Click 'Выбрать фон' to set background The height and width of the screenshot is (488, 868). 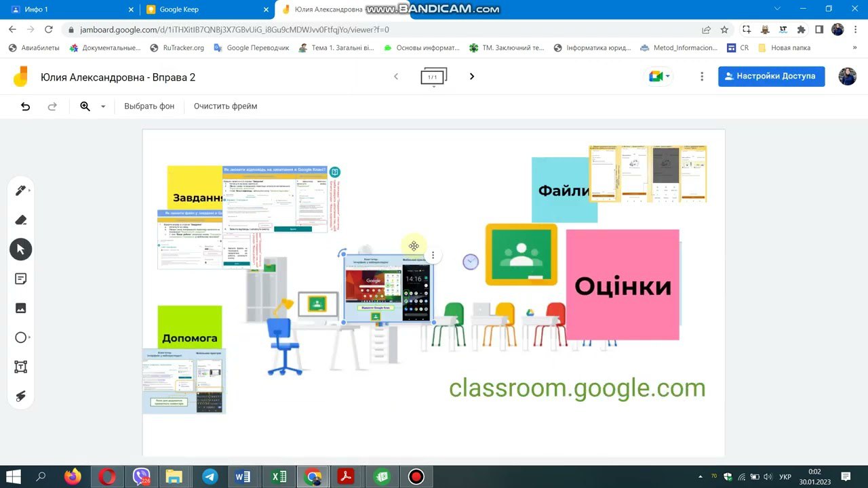coord(149,106)
